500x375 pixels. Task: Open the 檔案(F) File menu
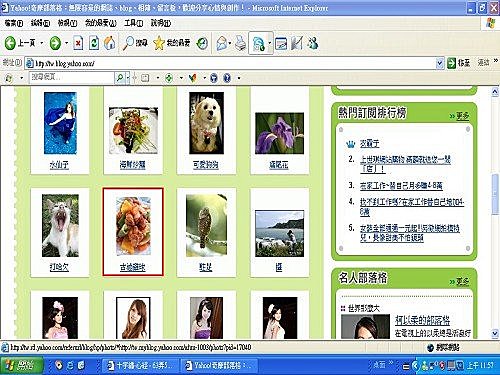14,23
